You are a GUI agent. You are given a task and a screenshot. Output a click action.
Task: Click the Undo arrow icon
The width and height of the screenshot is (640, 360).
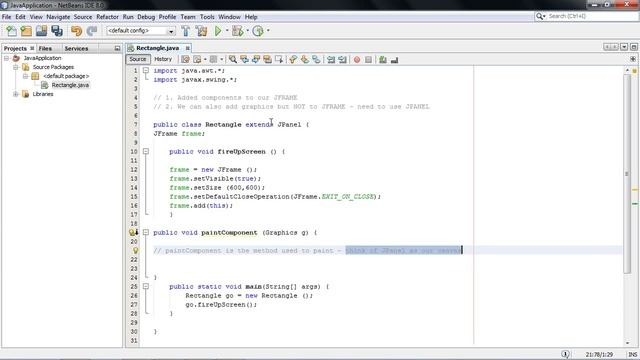point(76,31)
